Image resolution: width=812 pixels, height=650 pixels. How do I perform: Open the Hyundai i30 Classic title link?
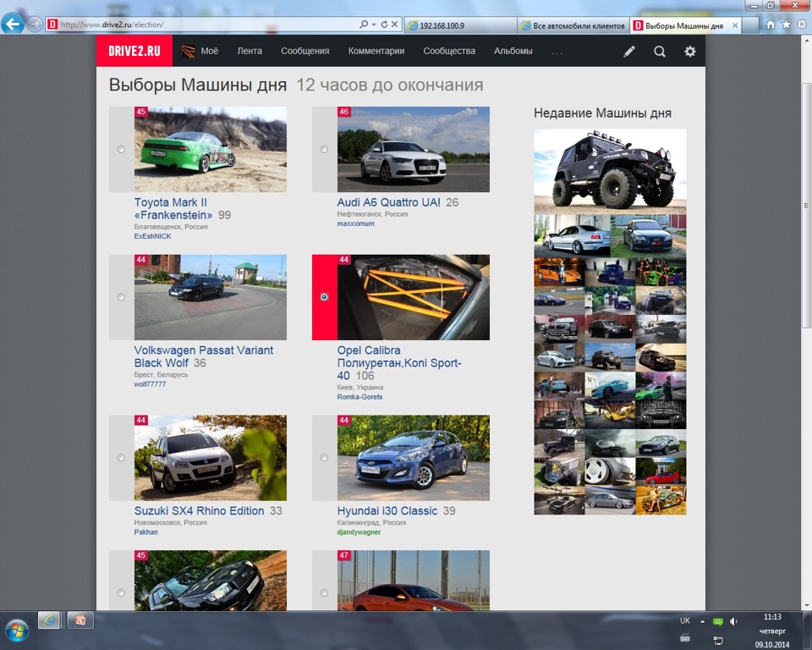387,510
